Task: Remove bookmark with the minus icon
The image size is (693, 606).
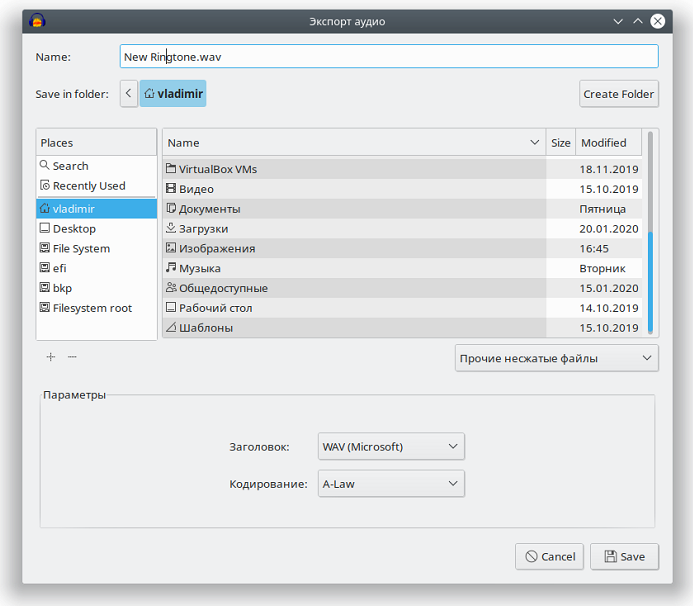Action: pyautogui.click(x=72, y=357)
